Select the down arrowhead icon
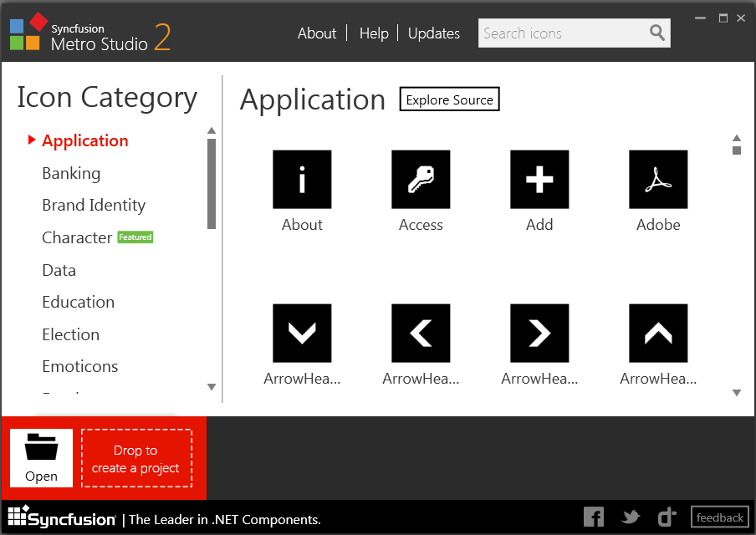This screenshot has height=535, width=756. pos(302,333)
